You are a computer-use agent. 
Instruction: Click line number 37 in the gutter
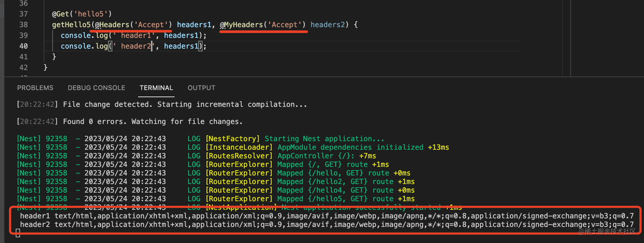click(23, 14)
